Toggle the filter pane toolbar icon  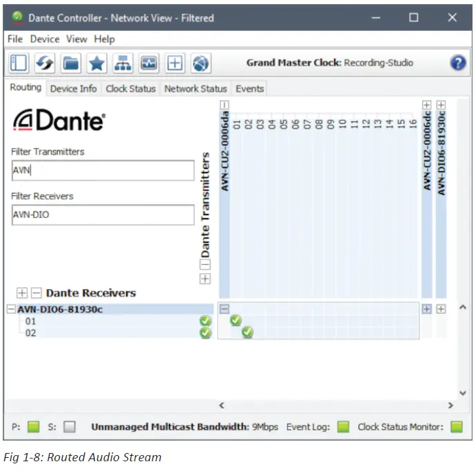pyautogui.click(x=19, y=63)
